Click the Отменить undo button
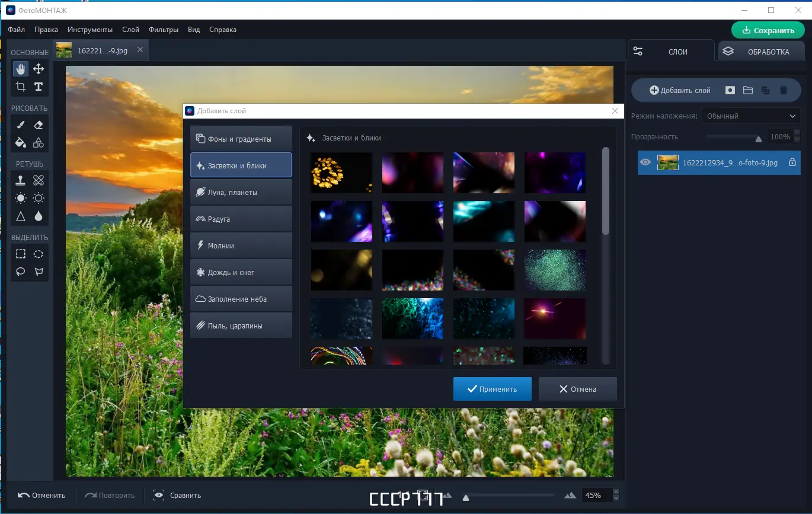812x514 pixels. (x=41, y=496)
